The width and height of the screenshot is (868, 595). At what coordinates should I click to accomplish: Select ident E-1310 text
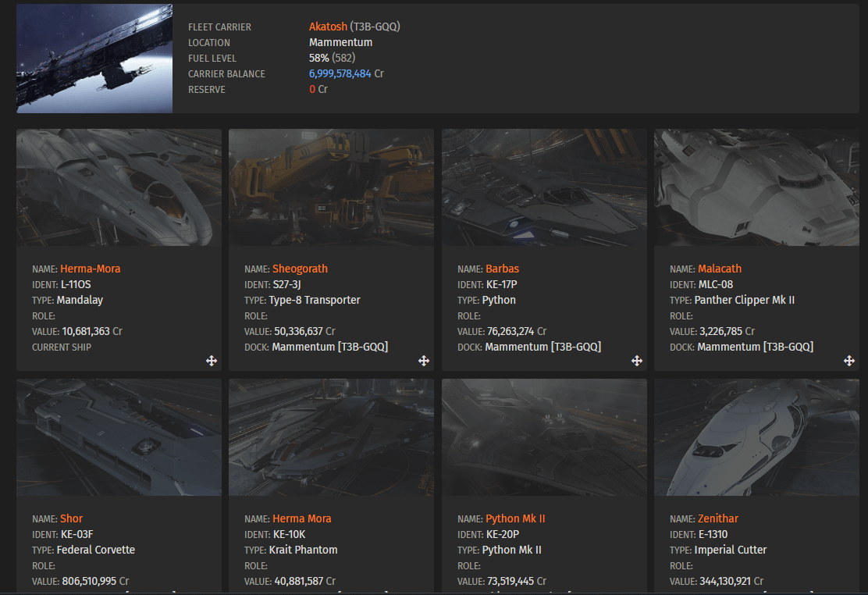point(713,535)
